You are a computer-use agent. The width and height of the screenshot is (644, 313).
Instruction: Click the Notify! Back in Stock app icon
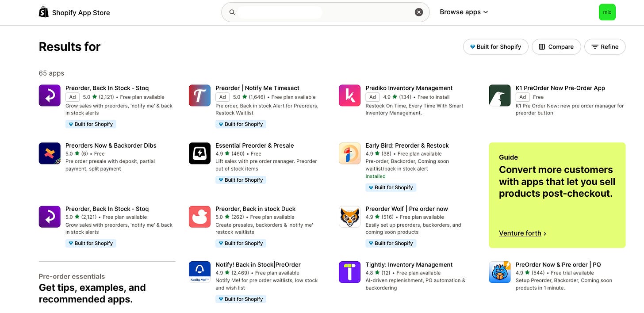(199, 272)
